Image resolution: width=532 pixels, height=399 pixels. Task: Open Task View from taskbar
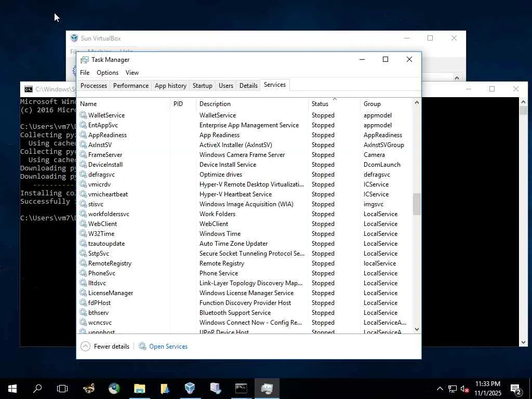point(62,389)
